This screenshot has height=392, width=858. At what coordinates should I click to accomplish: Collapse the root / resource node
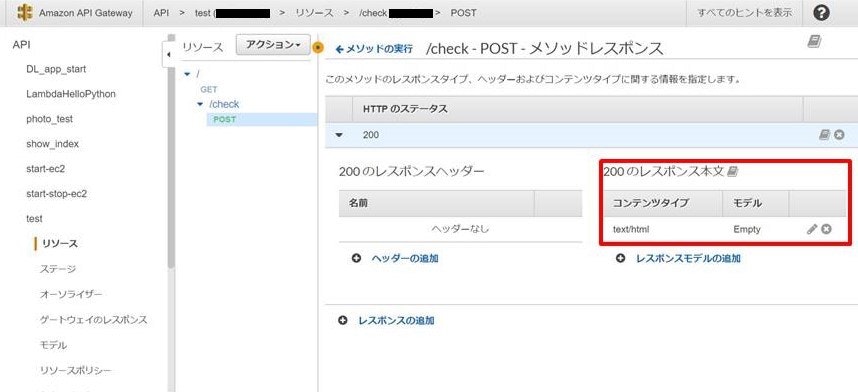pos(188,73)
